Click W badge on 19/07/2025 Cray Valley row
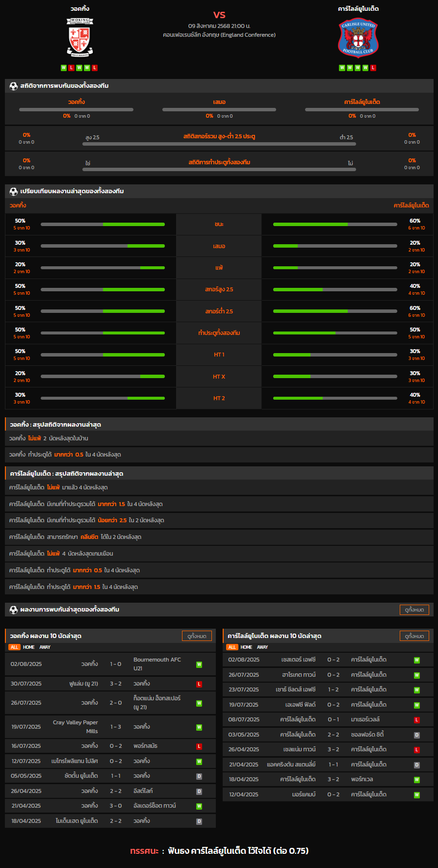438x868 pixels. click(x=199, y=727)
